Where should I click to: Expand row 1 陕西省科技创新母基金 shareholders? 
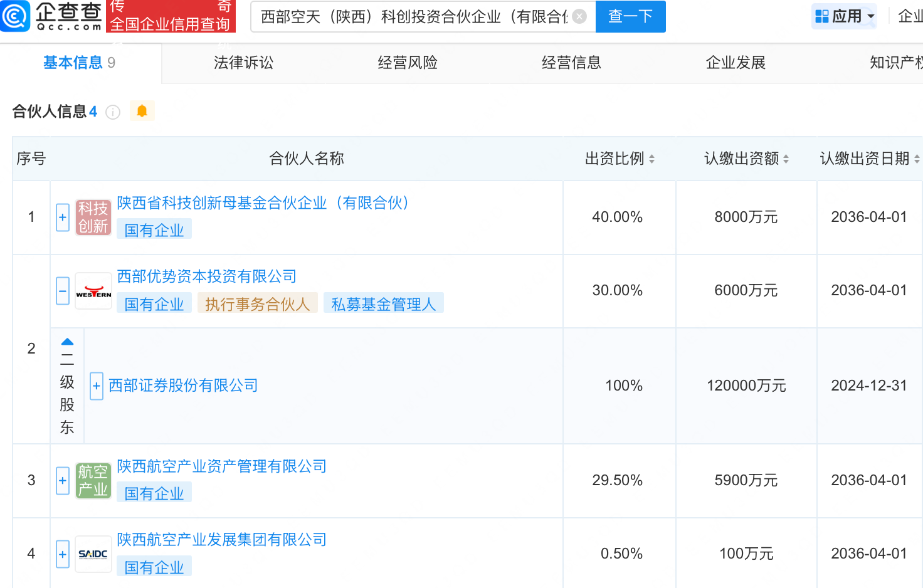click(63, 218)
